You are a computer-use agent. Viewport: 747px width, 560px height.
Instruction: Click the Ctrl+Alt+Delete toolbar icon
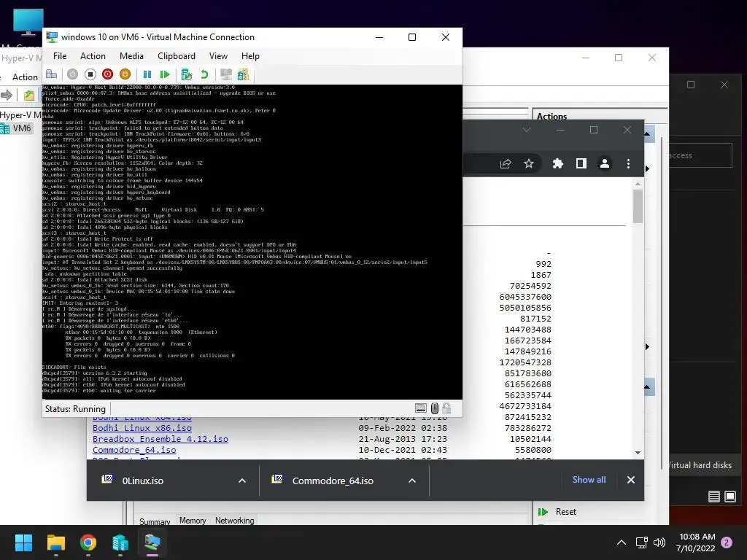52,74
